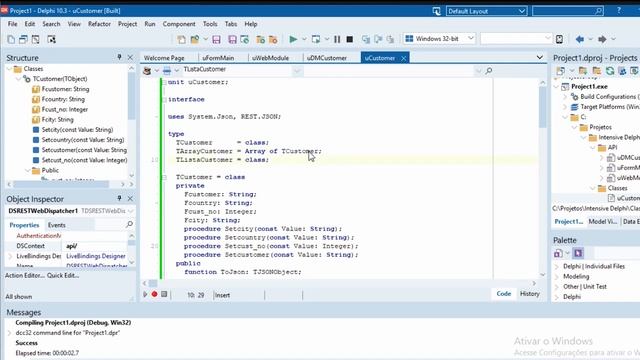Screen dimensions: 640x360
Task: Click the Stop (program reset) square button
Action: [350, 39]
